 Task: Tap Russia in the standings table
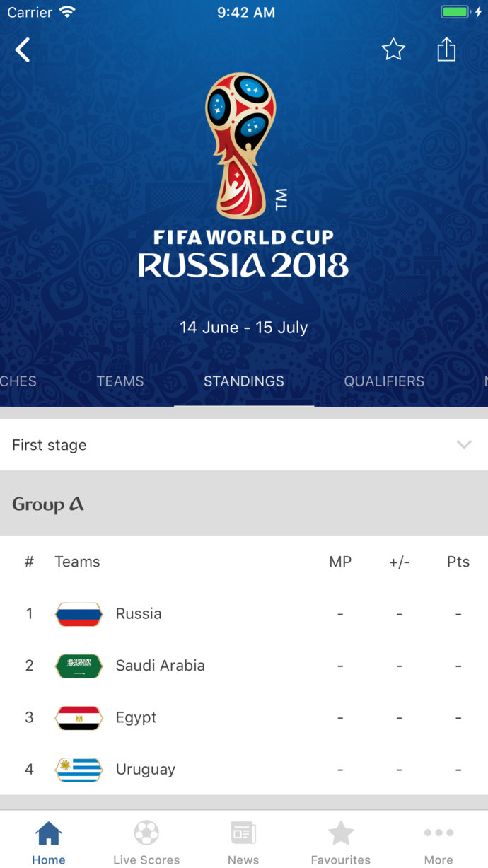click(139, 613)
